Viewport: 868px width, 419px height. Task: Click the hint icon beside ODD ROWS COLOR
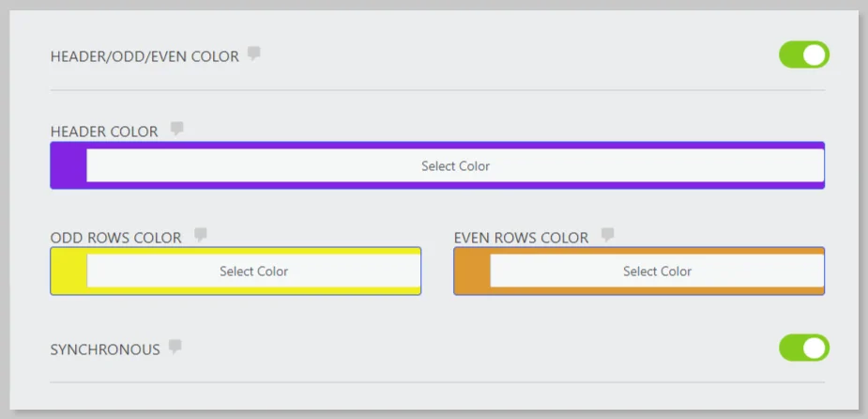point(200,235)
